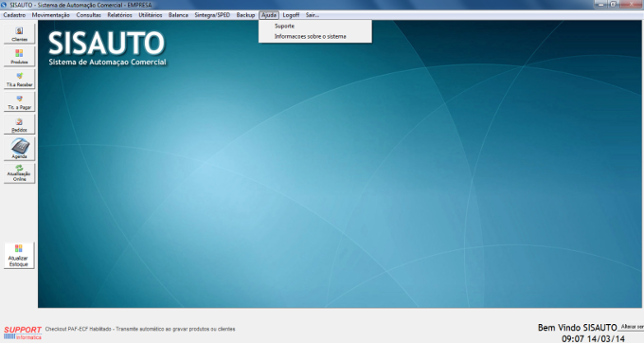Click the Support Informatica logo
The width and height of the screenshot is (644, 343).
23,333
